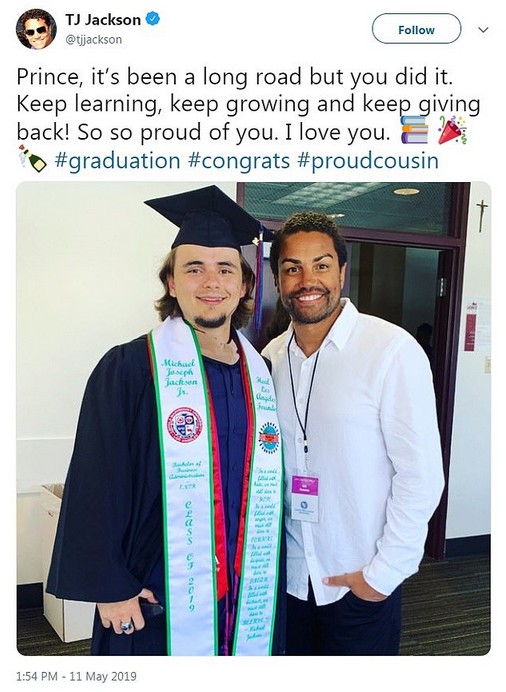
Task: Expand the tweet options chevron
Action: (x=484, y=30)
